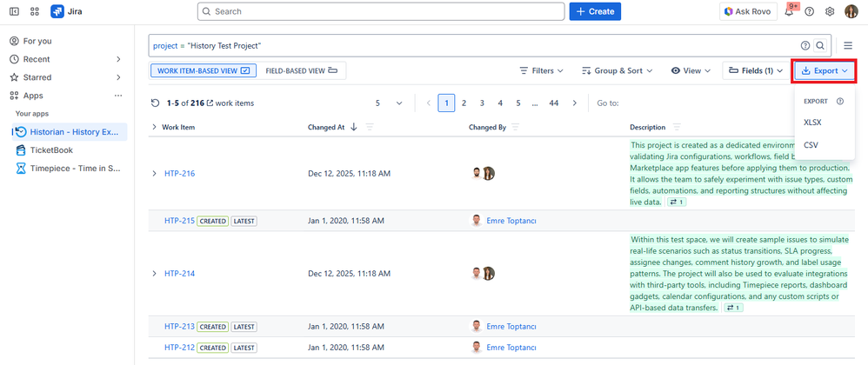Click the change count badge in HTP-216 description
This screenshot has height=365, width=868.
[677, 202]
